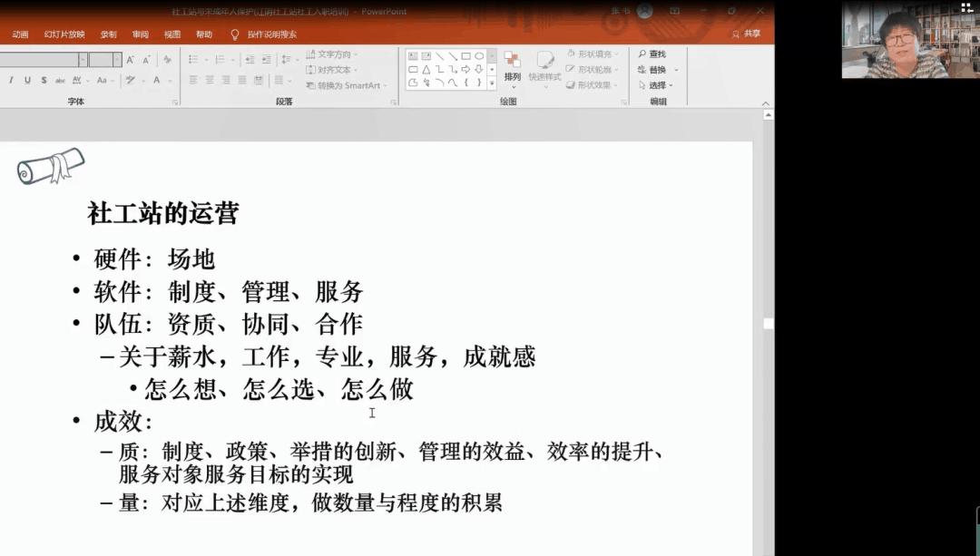The height and width of the screenshot is (556, 980).
Task: Insert a right arrow shape
Action: pyautogui.click(x=465, y=69)
